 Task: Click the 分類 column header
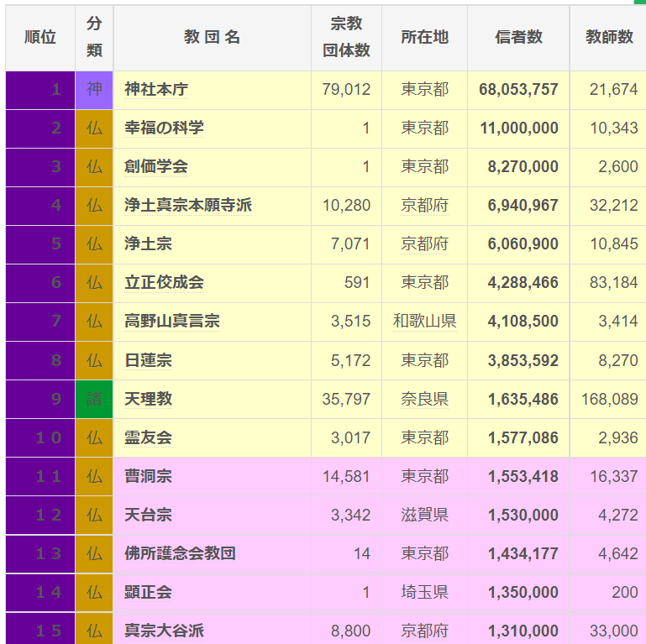(94, 38)
